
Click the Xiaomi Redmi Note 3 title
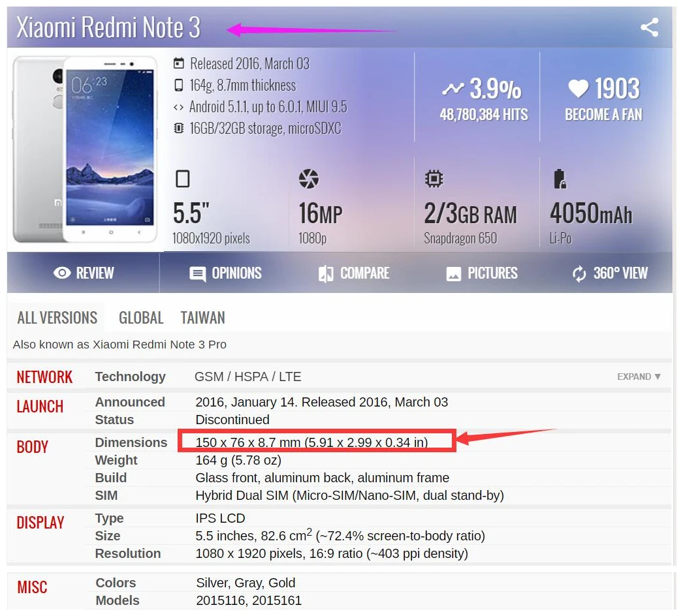(108, 27)
